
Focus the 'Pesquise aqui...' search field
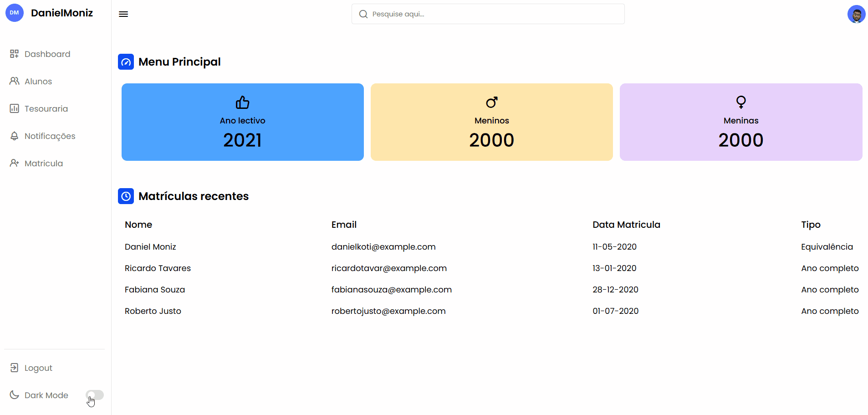pyautogui.click(x=488, y=14)
